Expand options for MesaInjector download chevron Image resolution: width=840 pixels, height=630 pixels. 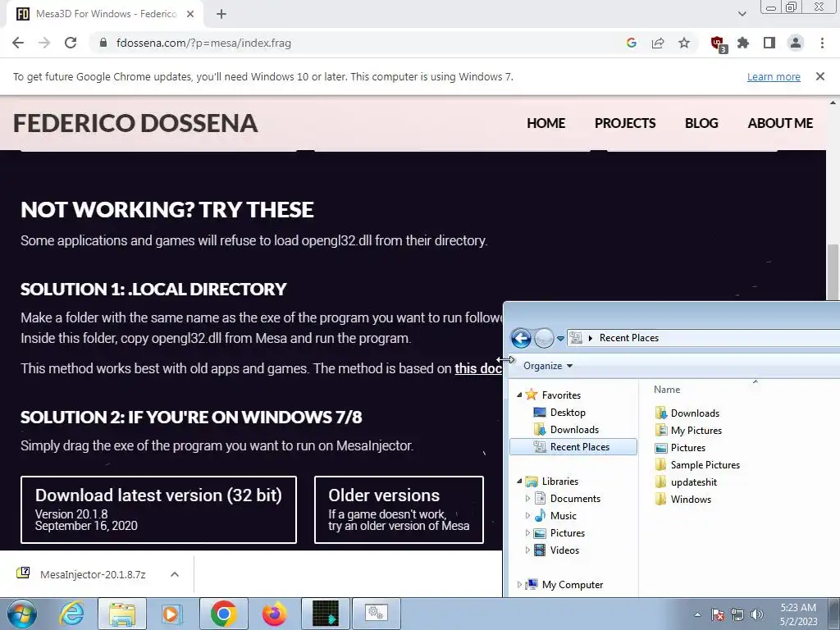pos(174,574)
